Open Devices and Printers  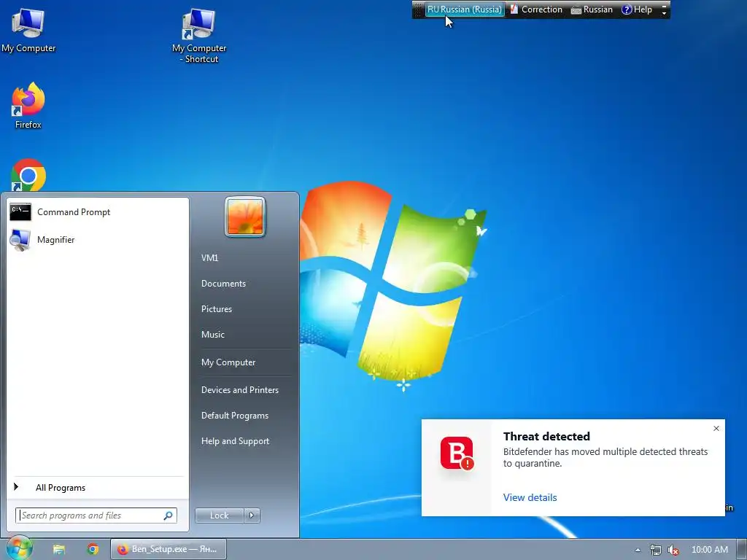[239, 390]
